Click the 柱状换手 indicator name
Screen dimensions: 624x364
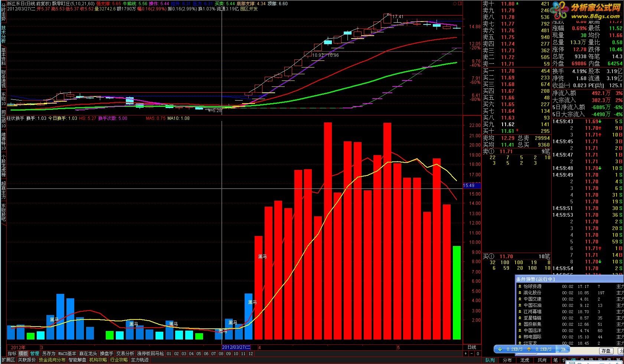(x=15, y=118)
